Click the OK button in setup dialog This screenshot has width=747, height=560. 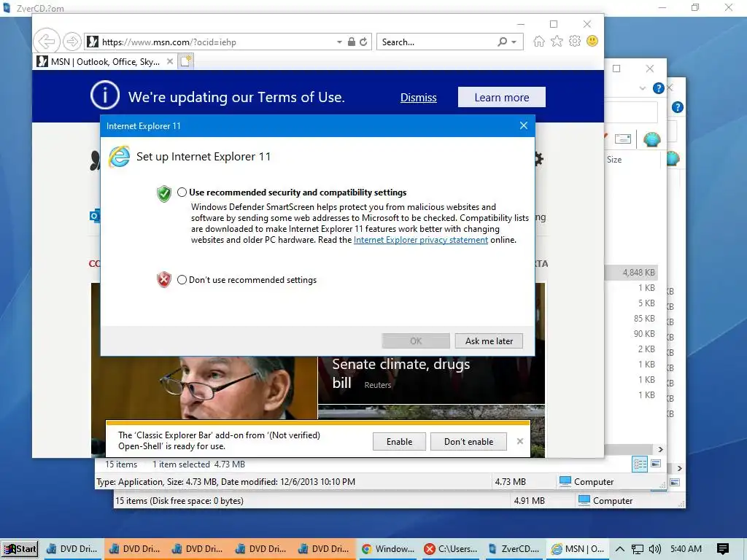click(415, 341)
